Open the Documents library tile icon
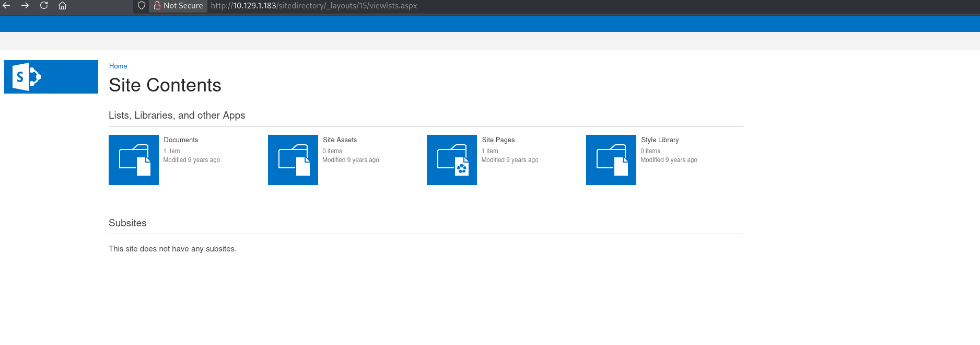This screenshot has width=980, height=345. [x=134, y=160]
